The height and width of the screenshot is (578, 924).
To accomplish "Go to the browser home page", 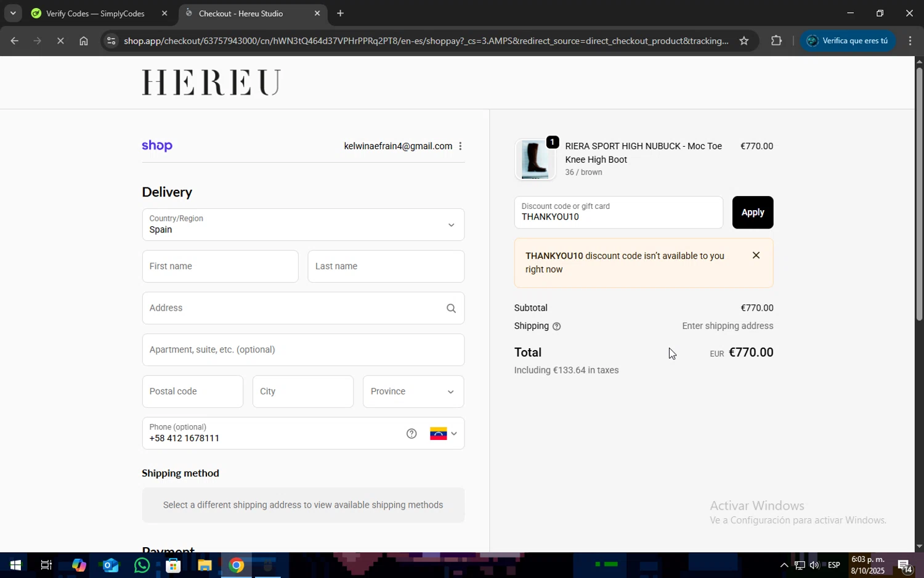I will point(84,41).
